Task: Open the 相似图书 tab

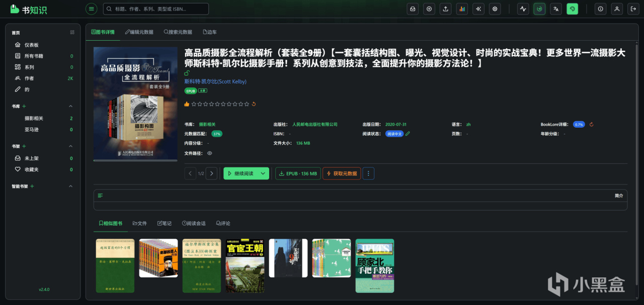Action: point(110,223)
